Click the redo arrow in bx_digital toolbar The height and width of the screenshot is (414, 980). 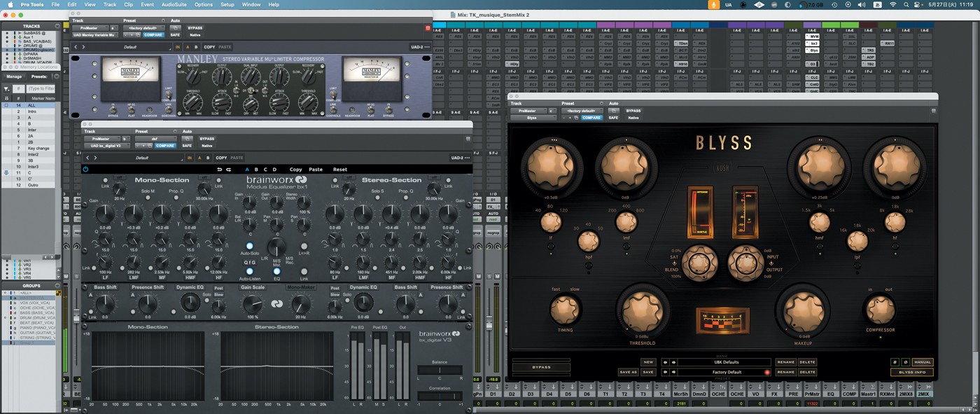click(x=228, y=169)
